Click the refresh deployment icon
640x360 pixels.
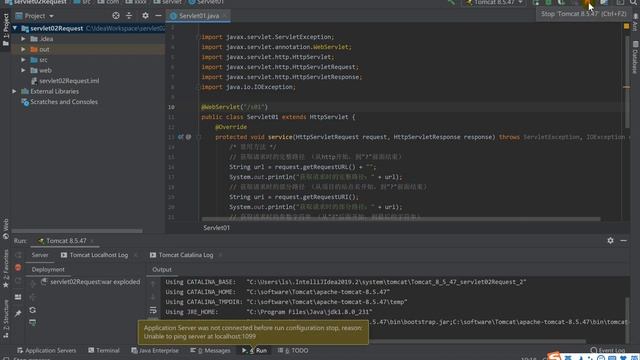pos(33,310)
